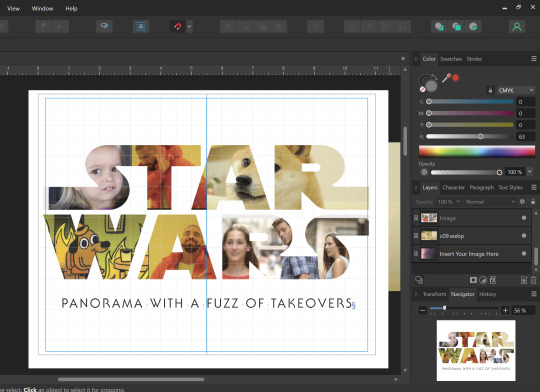Open the CMYK color model dropdown
The width and height of the screenshot is (540, 392).
tap(515, 90)
